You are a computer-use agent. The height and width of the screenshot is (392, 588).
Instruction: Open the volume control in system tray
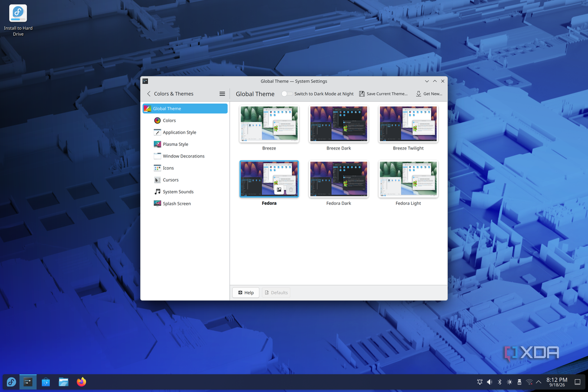[x=490, y=382]
